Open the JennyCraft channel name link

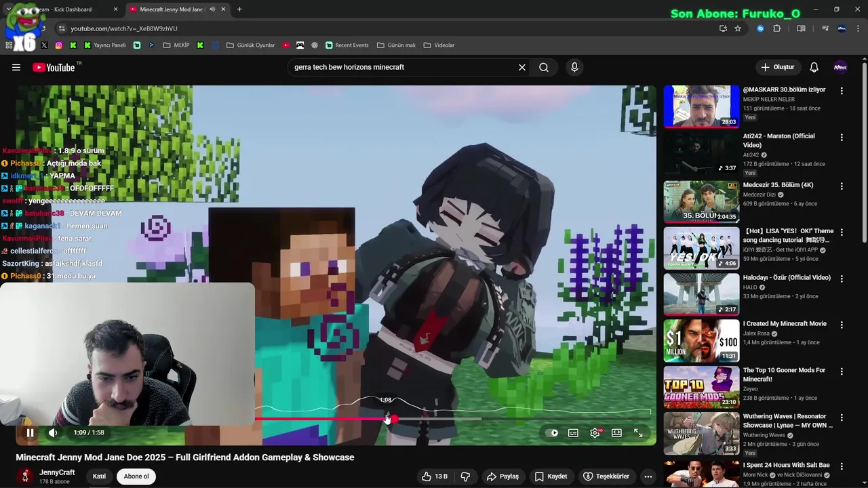(57, 472)
